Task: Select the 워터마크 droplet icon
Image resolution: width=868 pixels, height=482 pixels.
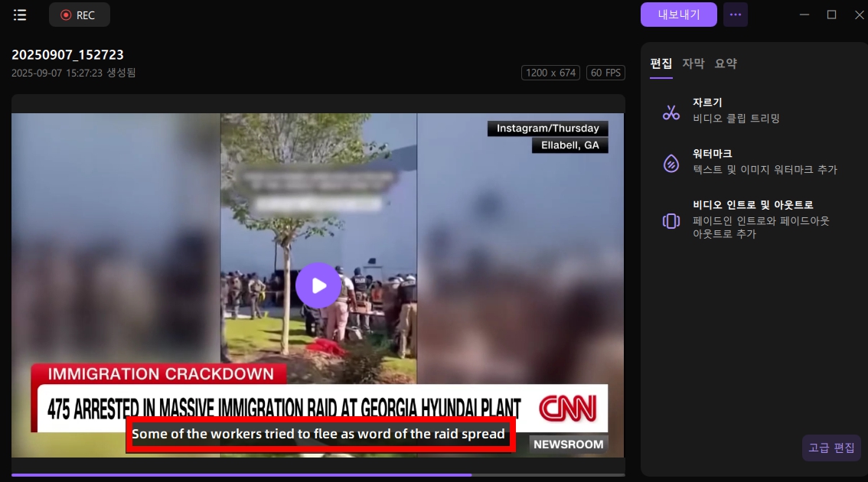Action: click(x=671, y=163)
